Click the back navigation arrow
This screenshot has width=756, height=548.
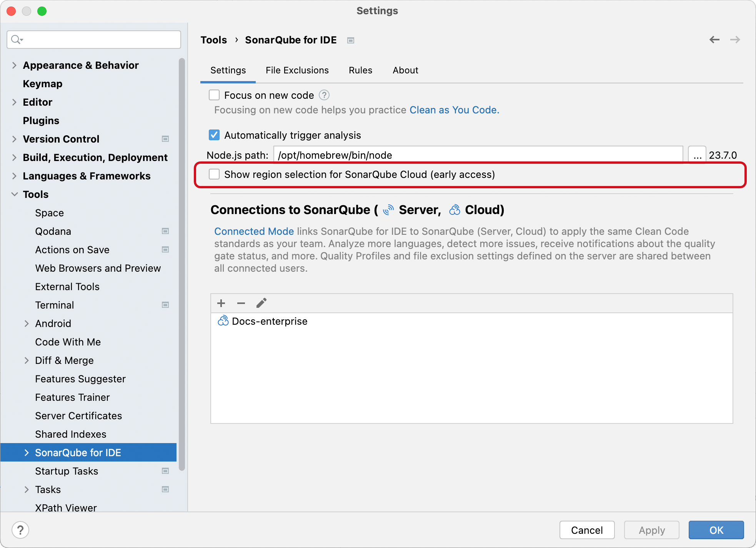coord(714,40)
